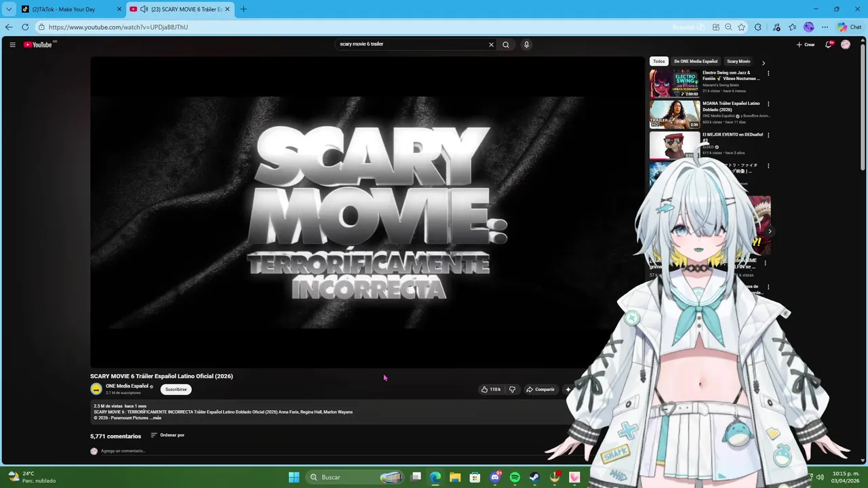
Task: Open the YouTube guide hamburger menu
Action: point(12,45)
